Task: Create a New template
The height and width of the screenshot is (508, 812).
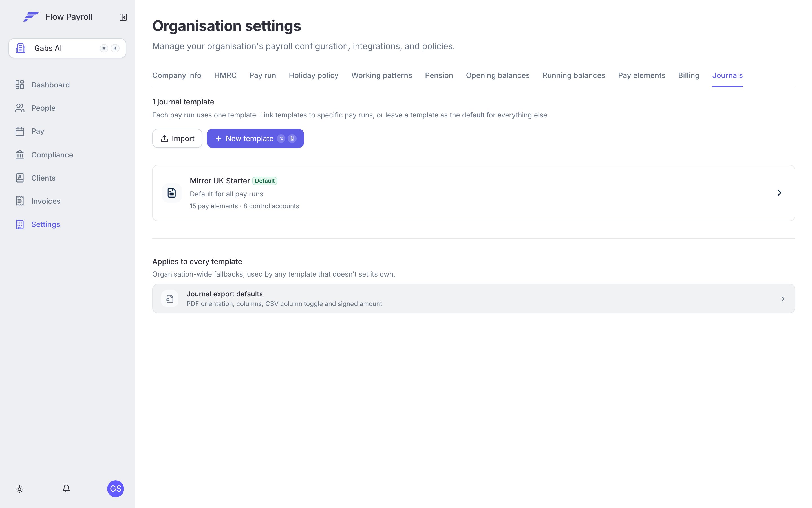Action: [x=255, y=138]
